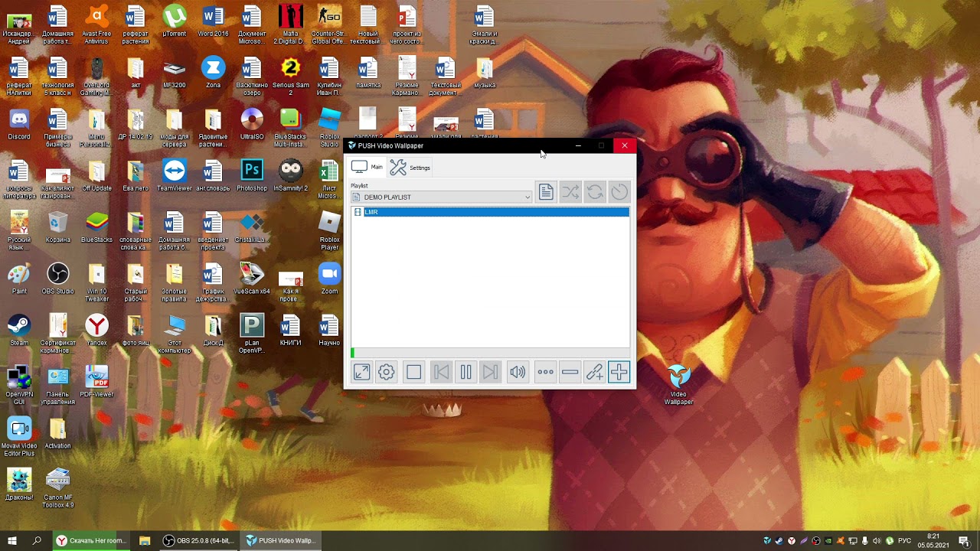Select the Этот компьютер desktop icon
Viewport: 980px width, 551px height.
coord(175,334)
